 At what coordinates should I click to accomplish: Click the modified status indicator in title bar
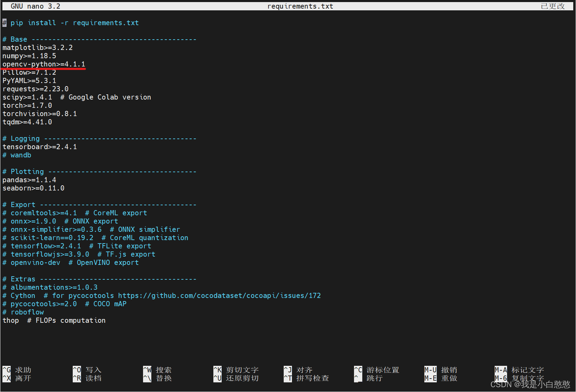[x=553, y=6]
